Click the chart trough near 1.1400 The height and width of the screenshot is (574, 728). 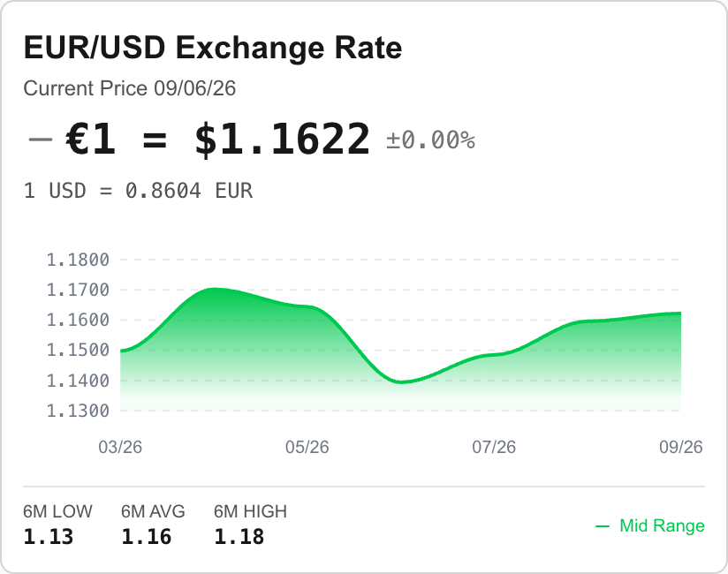(401, 382)
